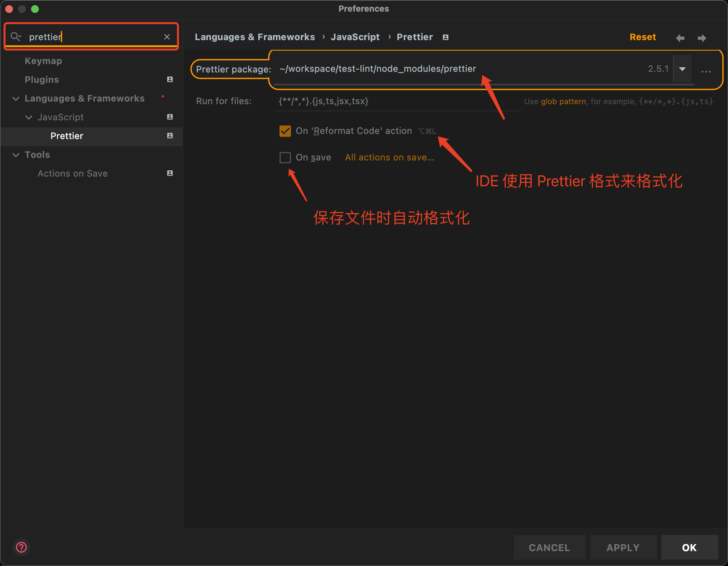Open Actions on Save settings page
This screenshot has width=728, height=566.
pyautogui.click(x=72, y=174)
